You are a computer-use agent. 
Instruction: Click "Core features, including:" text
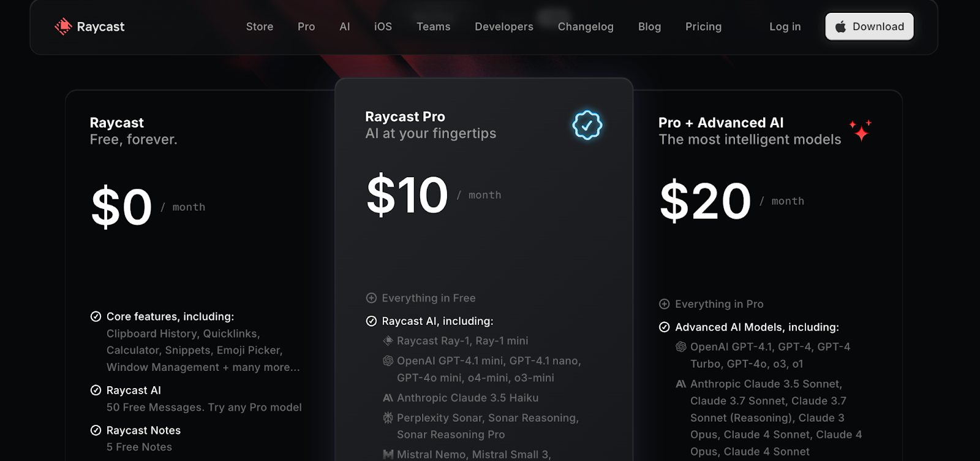pyautogui.click(x=170, y=317)
